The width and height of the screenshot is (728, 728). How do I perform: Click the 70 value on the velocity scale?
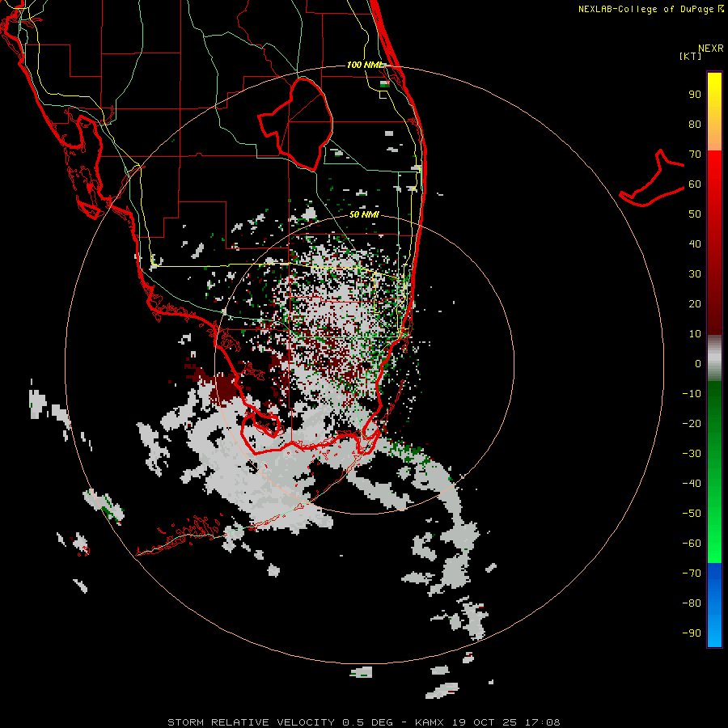click(695, 154)
